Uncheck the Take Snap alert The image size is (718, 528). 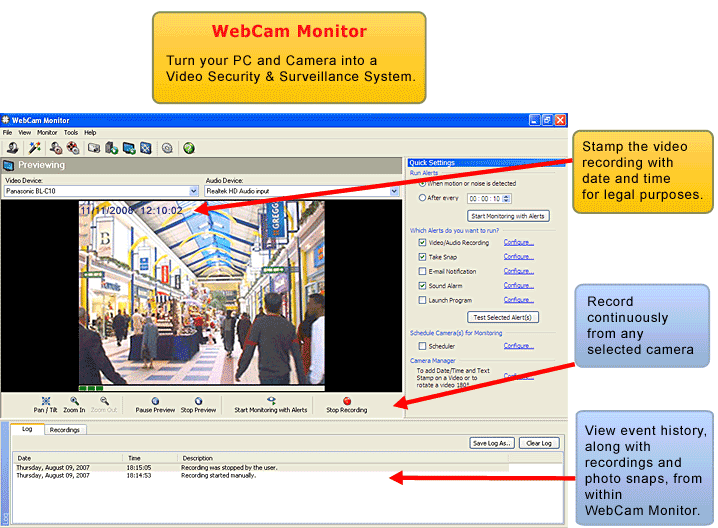point(422,257)
